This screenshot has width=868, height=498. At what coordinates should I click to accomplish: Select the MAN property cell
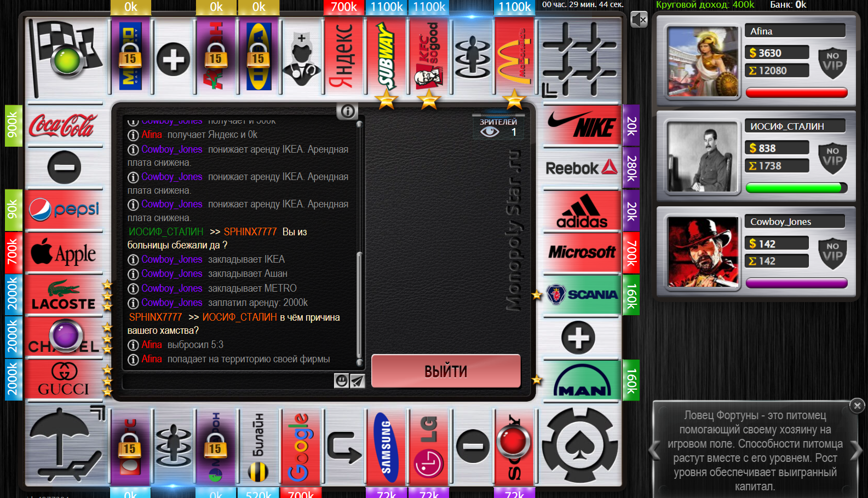click(582, 380)
